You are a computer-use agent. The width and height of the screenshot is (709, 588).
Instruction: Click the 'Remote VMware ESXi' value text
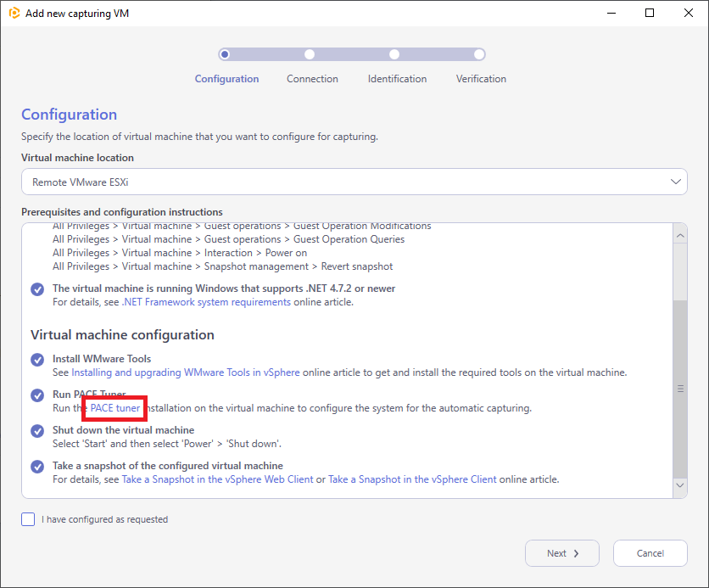coord(80,182)
